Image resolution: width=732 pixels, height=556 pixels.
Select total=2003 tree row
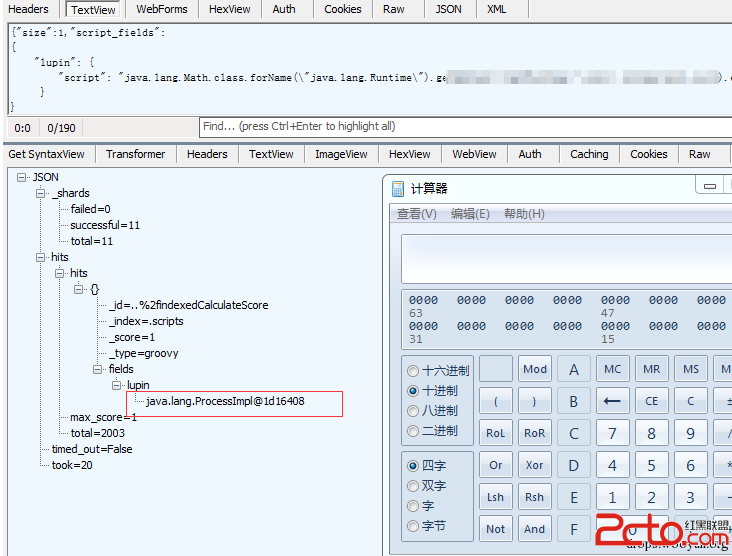pos(98,433)
